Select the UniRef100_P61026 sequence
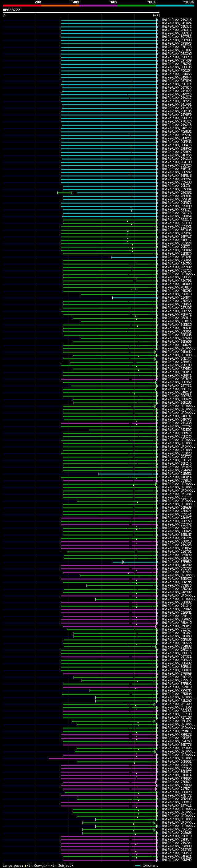197x868 pixels. (176, 467)
